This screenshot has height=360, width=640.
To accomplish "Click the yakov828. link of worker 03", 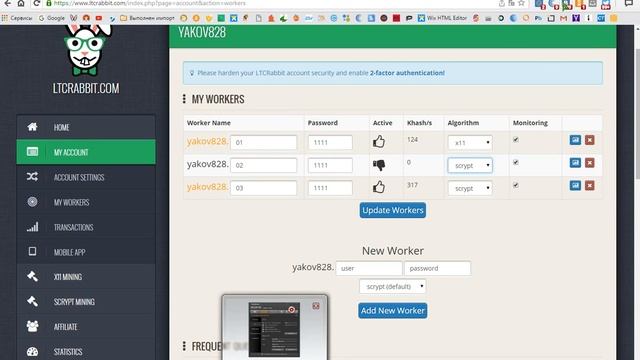I will (x=207, y=187).
